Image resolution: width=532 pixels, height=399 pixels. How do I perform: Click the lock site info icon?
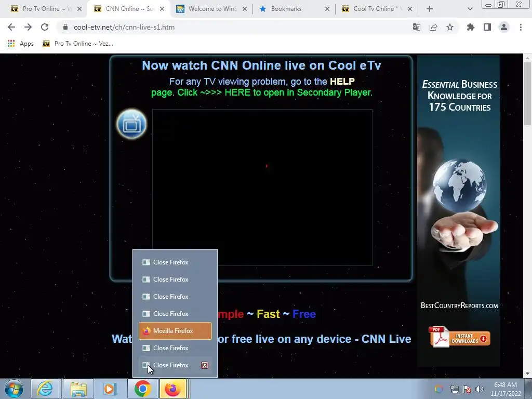tap(65, 27)
